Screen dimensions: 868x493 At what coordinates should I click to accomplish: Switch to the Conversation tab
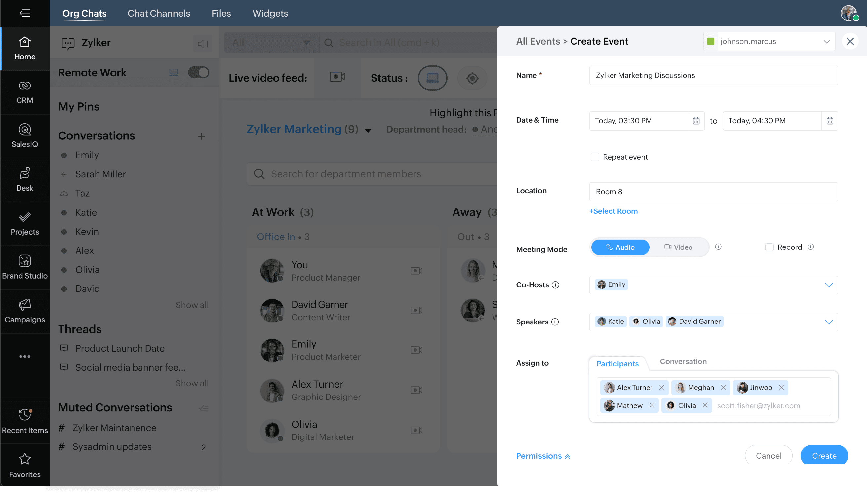point(683,361)
